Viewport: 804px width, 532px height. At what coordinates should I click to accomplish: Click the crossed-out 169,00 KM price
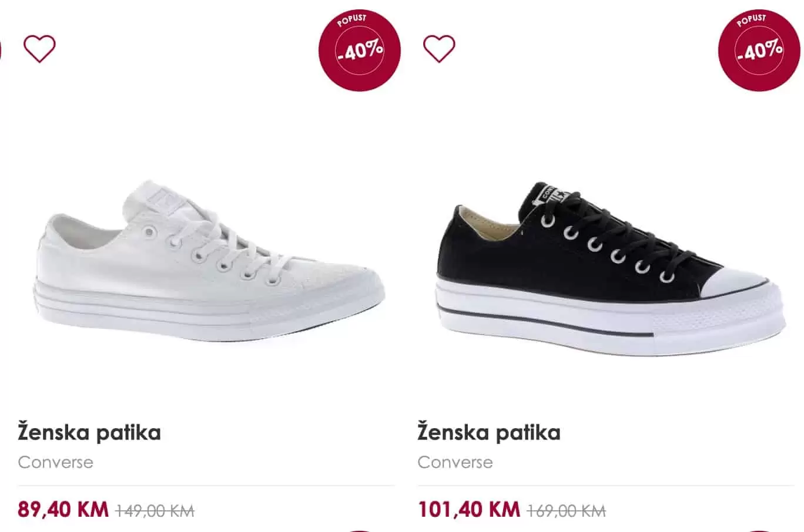567,511
